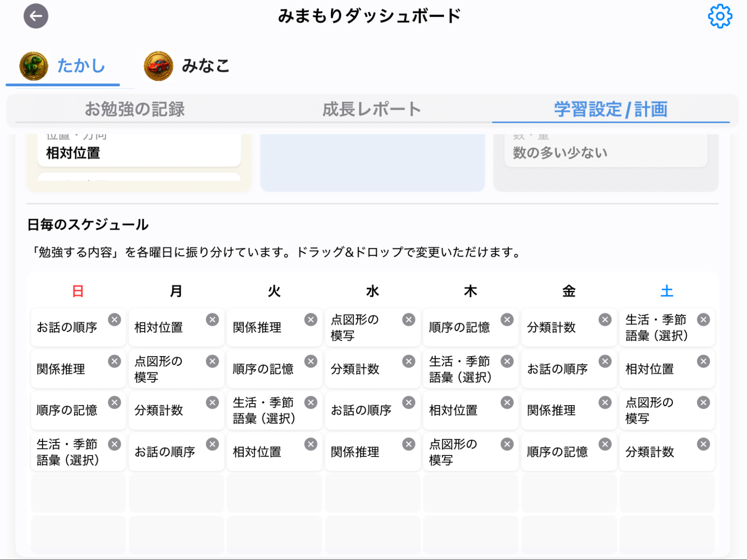747x560 pixels.
Task: Open the settings gear
Action: 719,16
